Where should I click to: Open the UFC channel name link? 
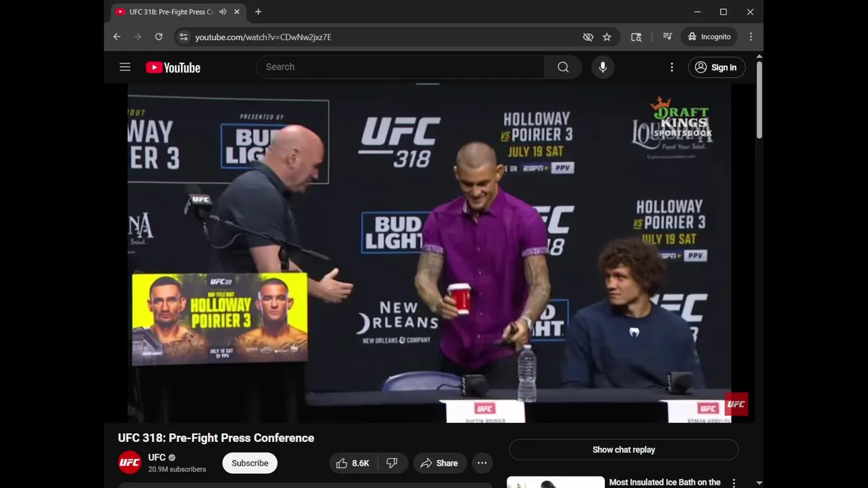coord(157,457)
